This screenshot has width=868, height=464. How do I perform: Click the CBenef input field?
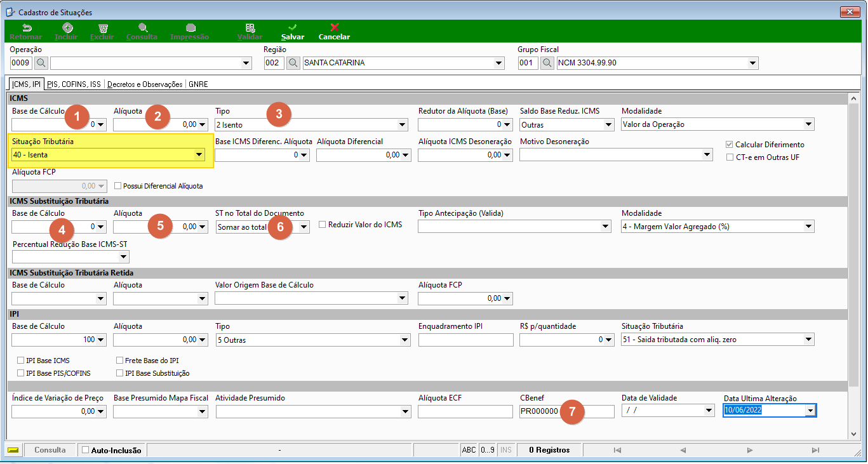[566, 411]
